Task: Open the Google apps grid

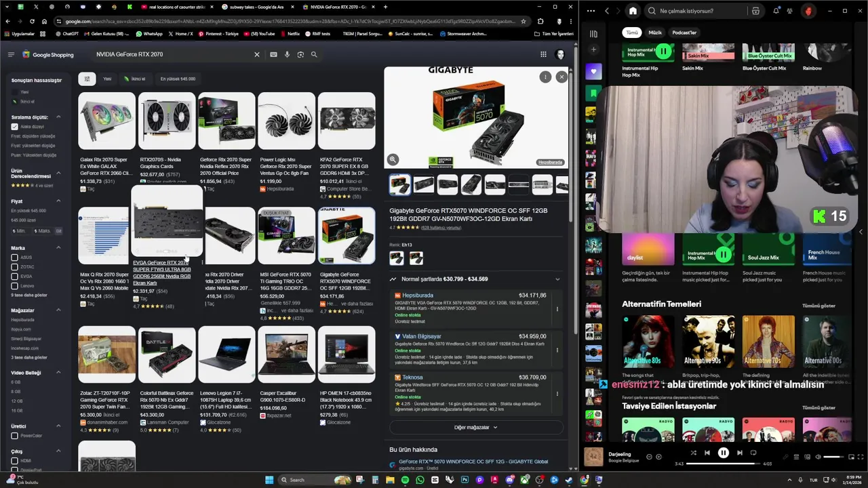Action: click(x=543, y=54)
